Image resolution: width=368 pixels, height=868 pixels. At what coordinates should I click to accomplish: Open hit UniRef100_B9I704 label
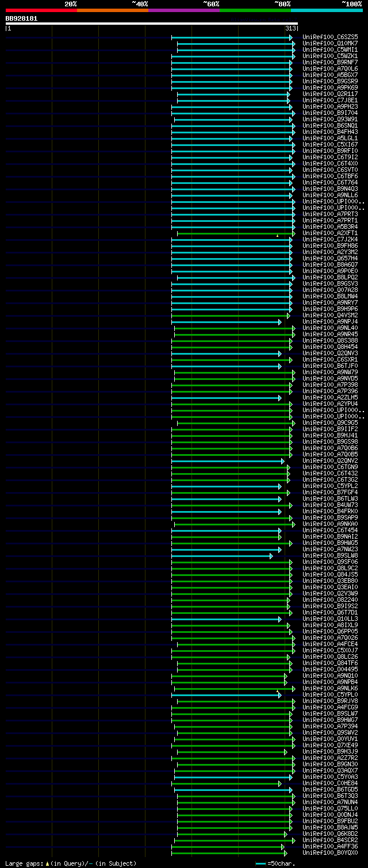tap(330, 113)
